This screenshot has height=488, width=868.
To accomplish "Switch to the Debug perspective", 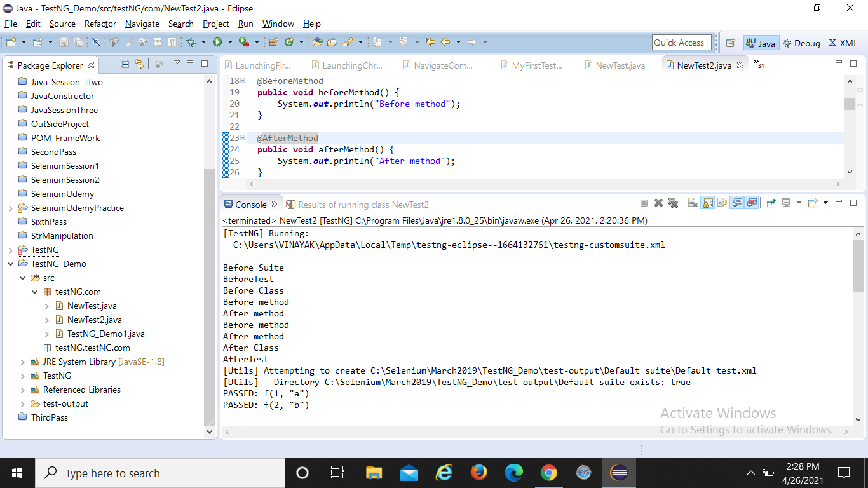I will coord(801,43).
